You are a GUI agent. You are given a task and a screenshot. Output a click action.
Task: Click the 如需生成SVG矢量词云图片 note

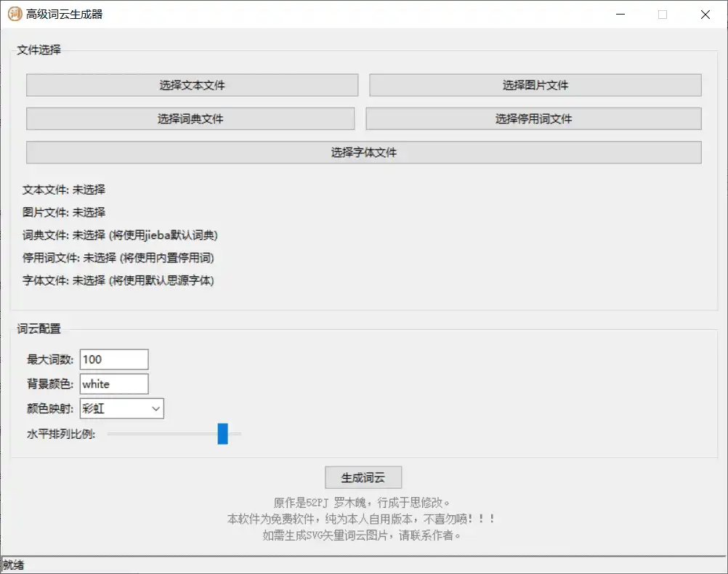362,535
